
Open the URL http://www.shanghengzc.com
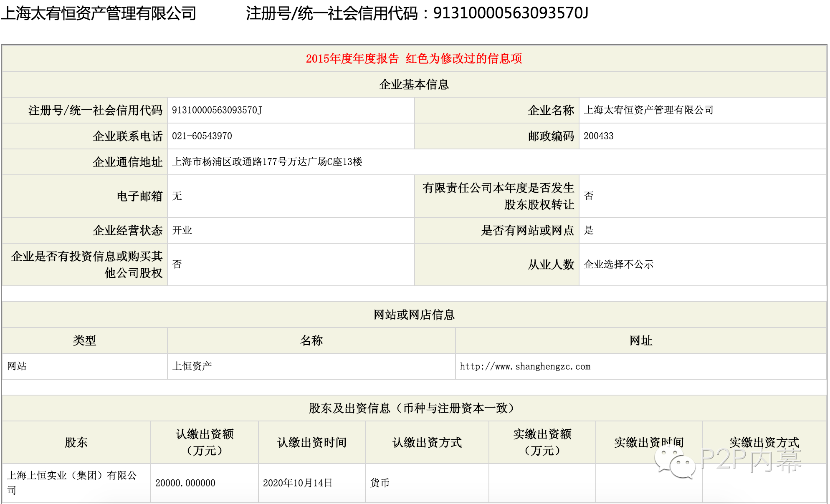tap(525, 367)
